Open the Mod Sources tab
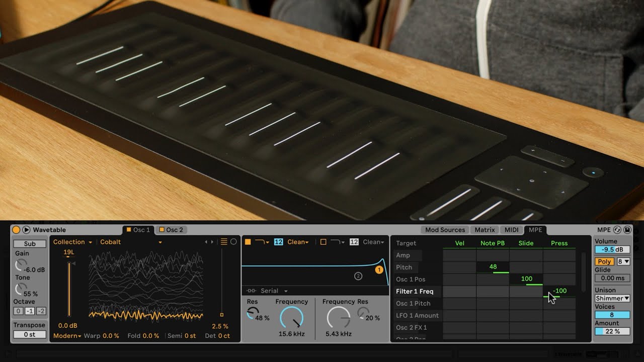644x362 pixels. 445,230
